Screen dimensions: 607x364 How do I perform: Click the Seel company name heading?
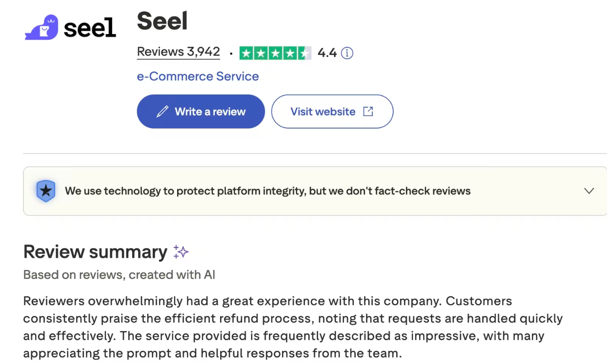pyautogui.click(x=162, y=21)
